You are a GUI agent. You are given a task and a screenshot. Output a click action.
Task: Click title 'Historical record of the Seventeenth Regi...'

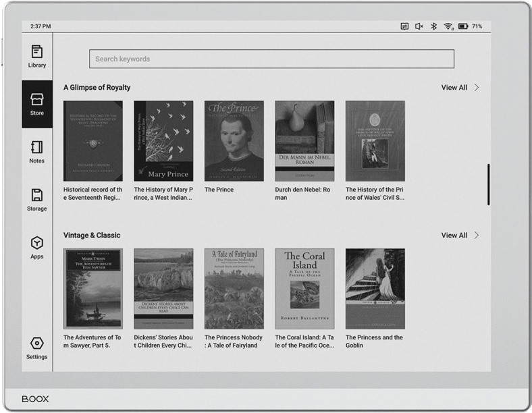coord(92,194)
